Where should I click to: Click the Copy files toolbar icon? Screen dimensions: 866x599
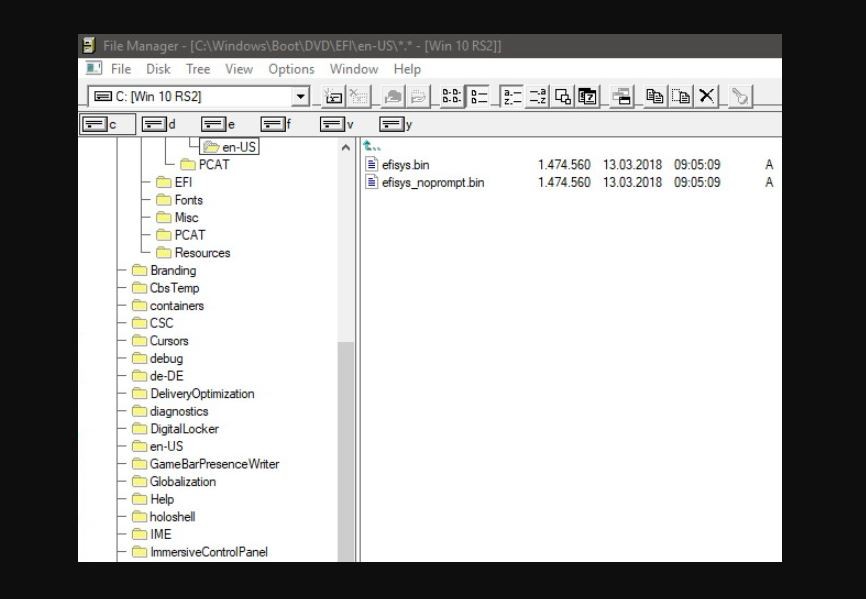tap(655, 97)
